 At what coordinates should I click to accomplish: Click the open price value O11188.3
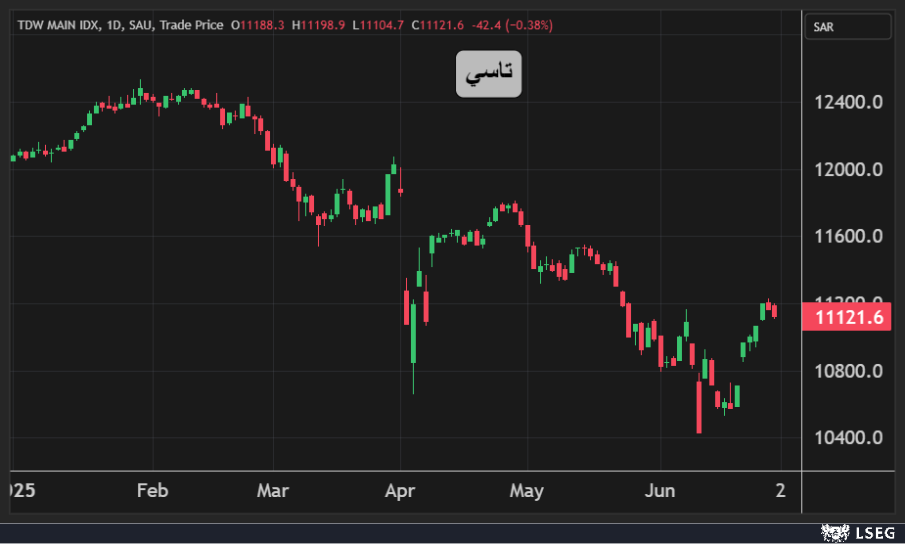[x=257, y=24]
